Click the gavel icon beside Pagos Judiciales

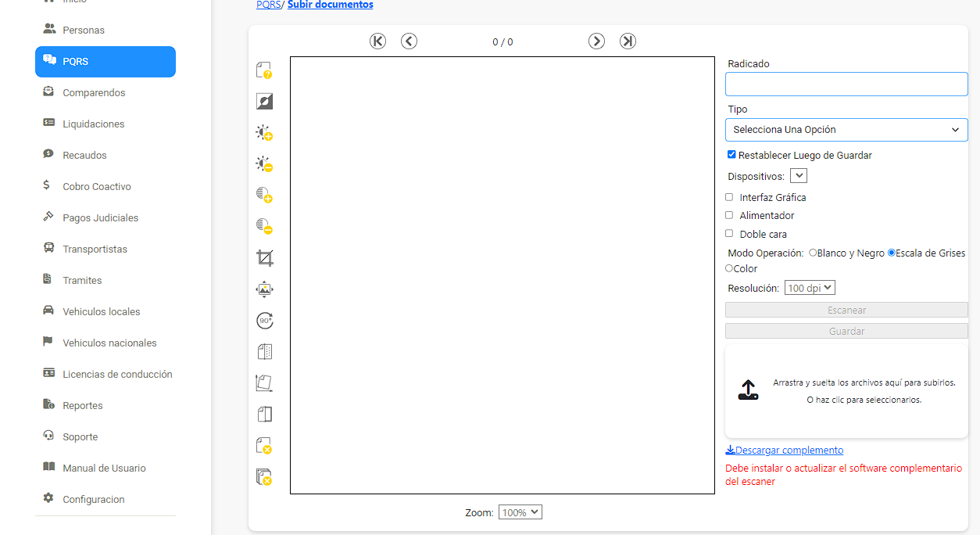(x=48, y=217)
